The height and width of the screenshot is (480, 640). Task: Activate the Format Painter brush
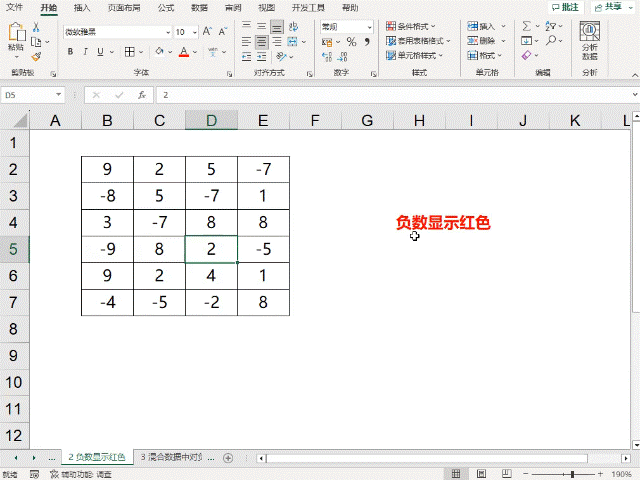click(36, 56)
